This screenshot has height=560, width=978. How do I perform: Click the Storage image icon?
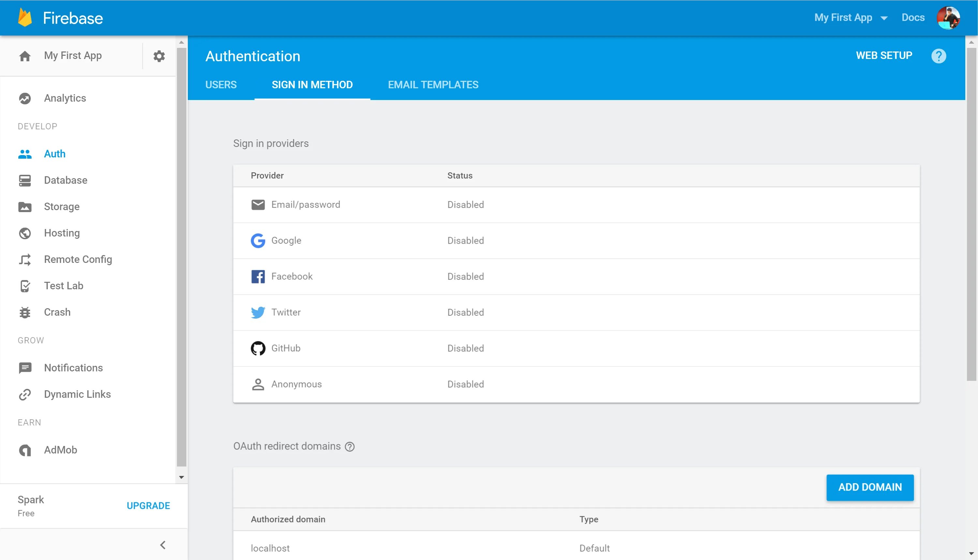[25, 207]
